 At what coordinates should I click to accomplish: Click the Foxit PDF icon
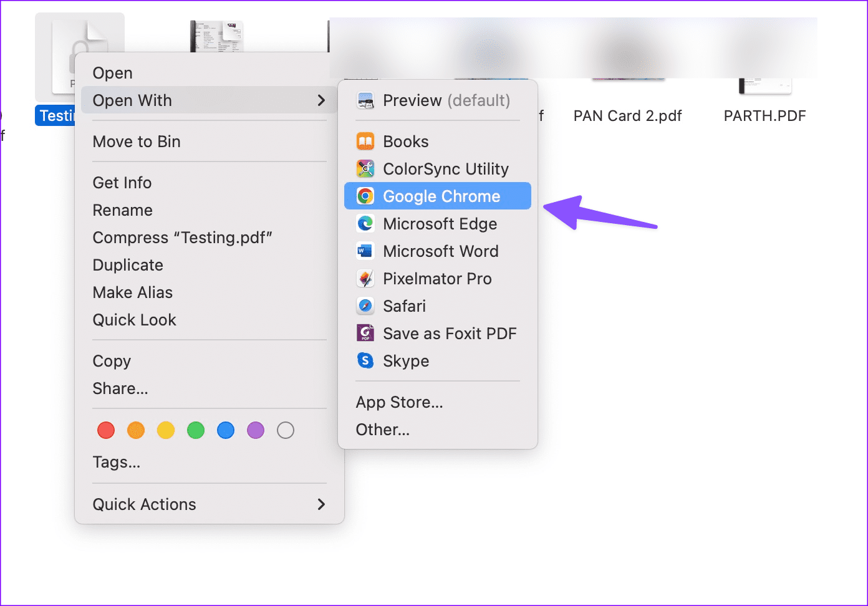[x=365, y=334]
